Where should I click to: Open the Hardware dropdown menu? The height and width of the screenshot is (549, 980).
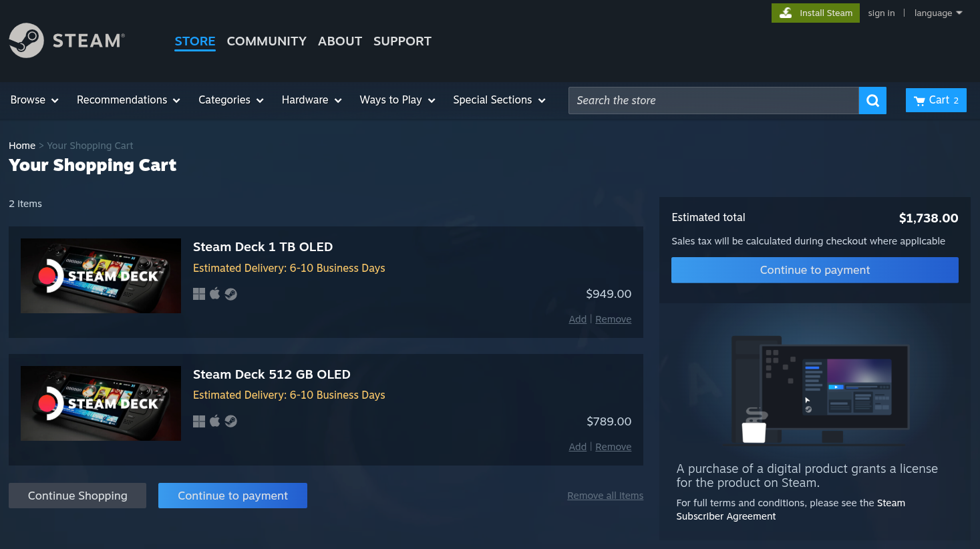coord(312,100)
